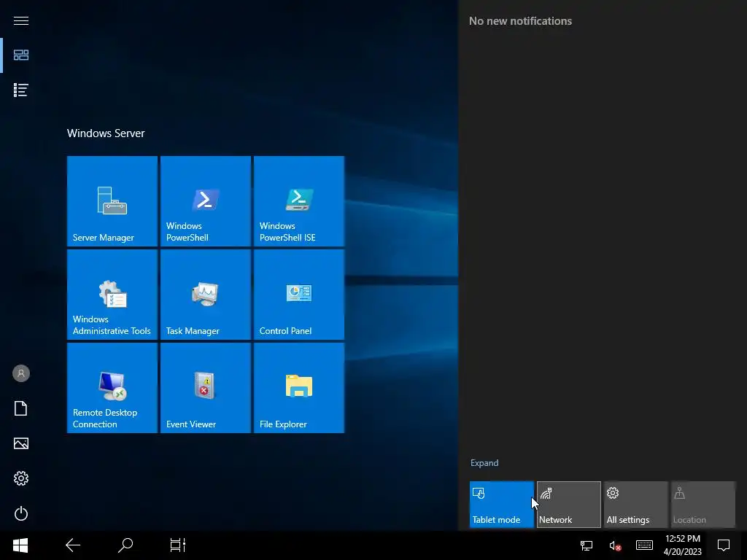Viewport: 747px width, 560px height.
Task: Open the touch keyboard icon
Action: (645, 545)
